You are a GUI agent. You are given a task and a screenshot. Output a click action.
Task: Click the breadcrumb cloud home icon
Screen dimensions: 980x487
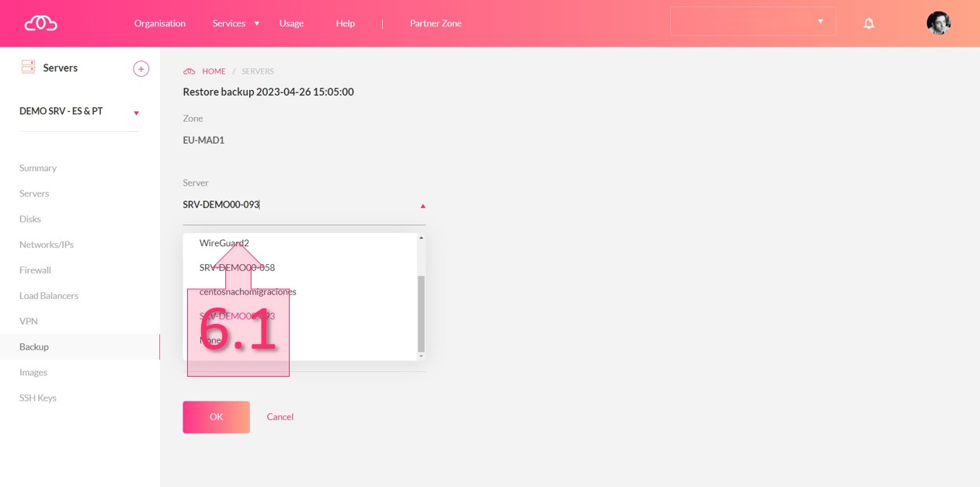189,71
